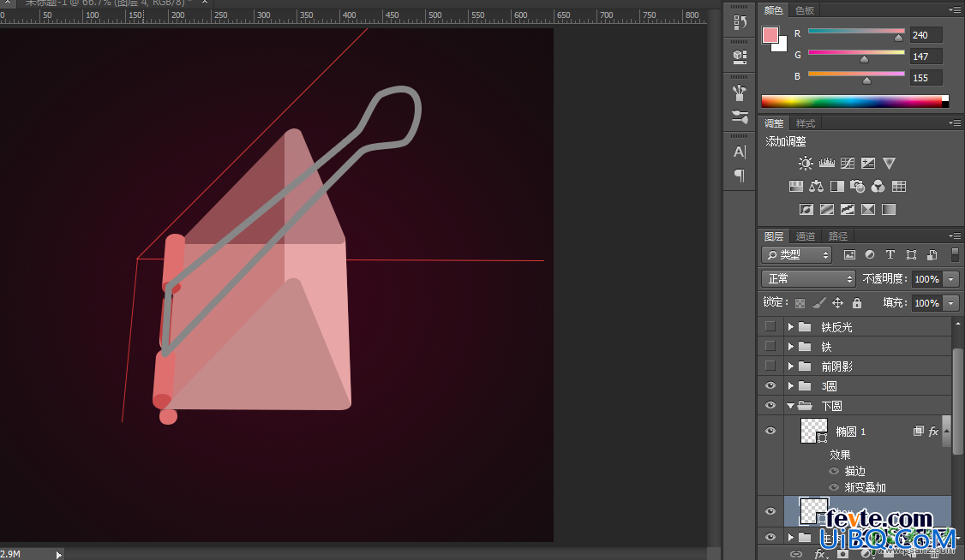Switch to the 色板 tab
The width and height of the screenshot is (965, 560).
tap(805, 10)
